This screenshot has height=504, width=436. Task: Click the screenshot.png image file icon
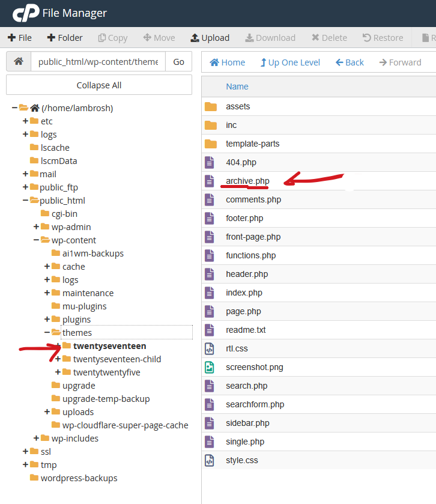click(x=210, y=367)
